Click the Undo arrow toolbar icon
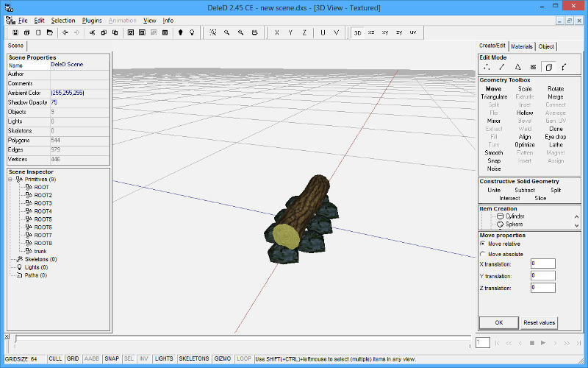The image size is (588, 368). coord(65,32)
